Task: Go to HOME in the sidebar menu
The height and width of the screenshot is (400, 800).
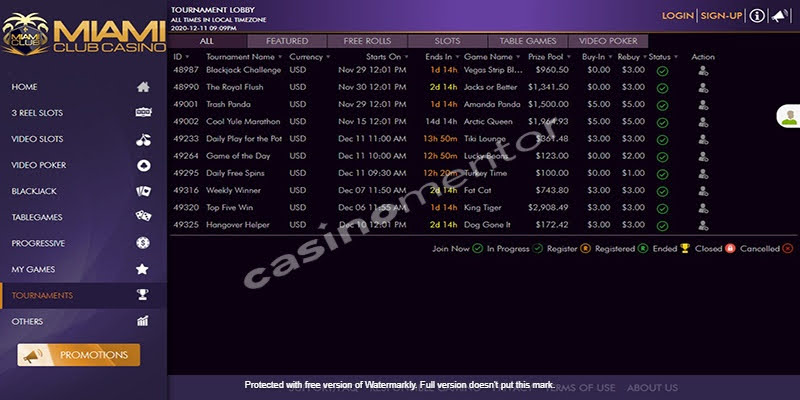Action: tap(24, 87)
